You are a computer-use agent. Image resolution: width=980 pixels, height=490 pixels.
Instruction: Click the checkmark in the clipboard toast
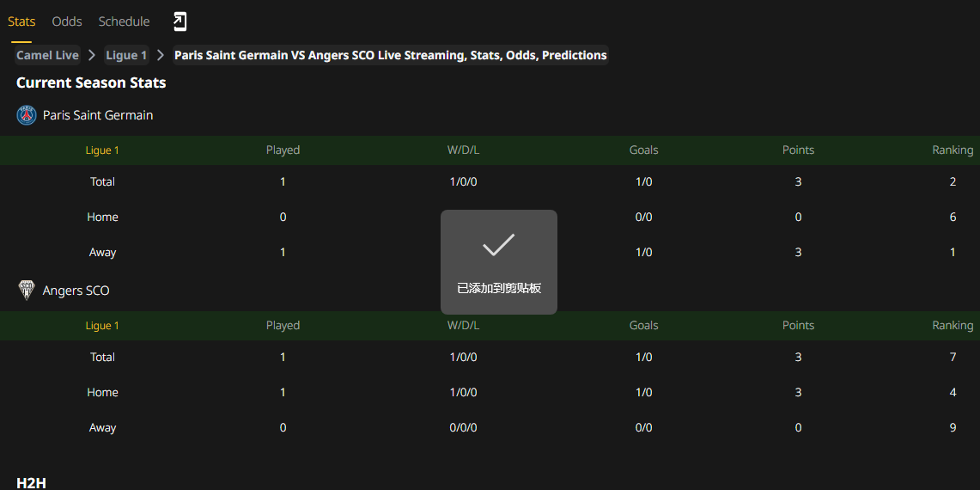tap(499, 245)
